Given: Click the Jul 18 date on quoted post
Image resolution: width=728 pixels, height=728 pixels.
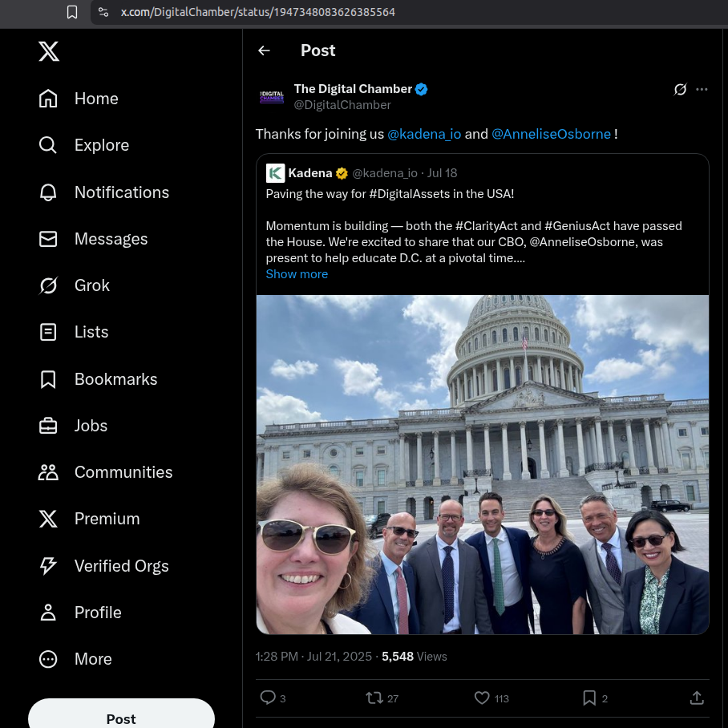Looking at the screenshot, I should tap(442, 173).
